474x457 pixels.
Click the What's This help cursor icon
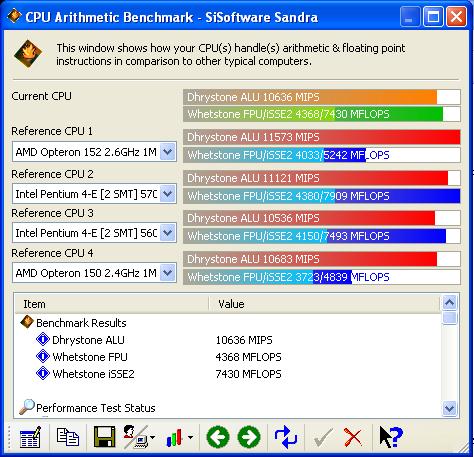(391, 437)
